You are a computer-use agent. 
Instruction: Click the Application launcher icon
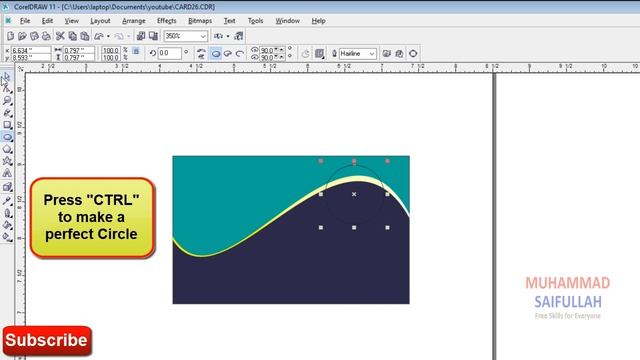click(x=218, y=36)
